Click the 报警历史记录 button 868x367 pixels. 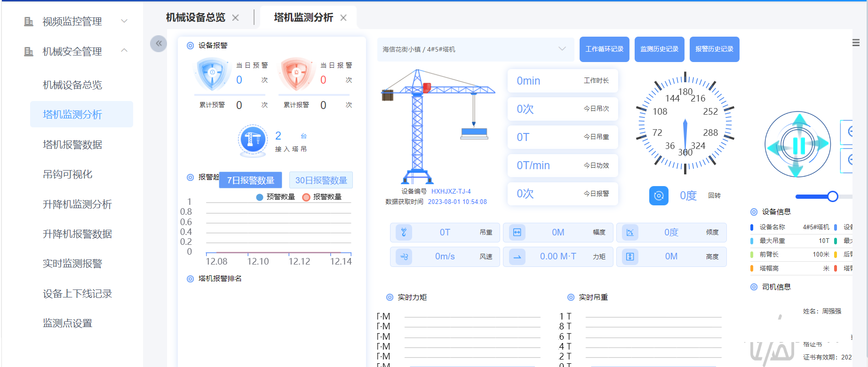click(714, 49)
